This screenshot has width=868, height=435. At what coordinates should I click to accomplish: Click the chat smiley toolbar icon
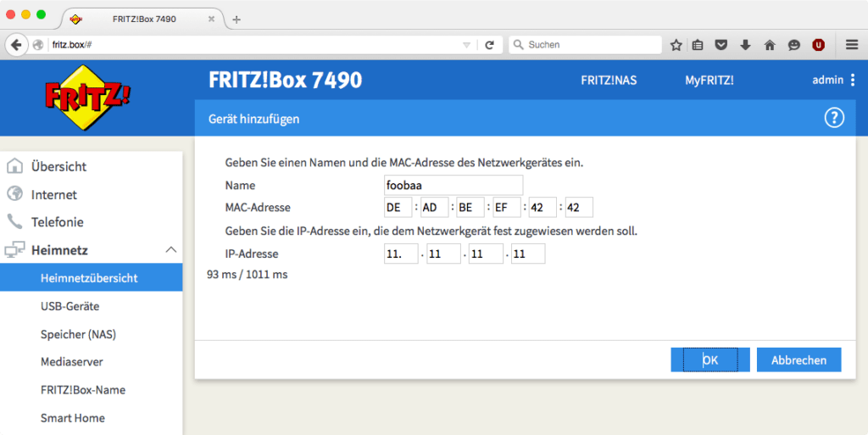click(793, 45)
